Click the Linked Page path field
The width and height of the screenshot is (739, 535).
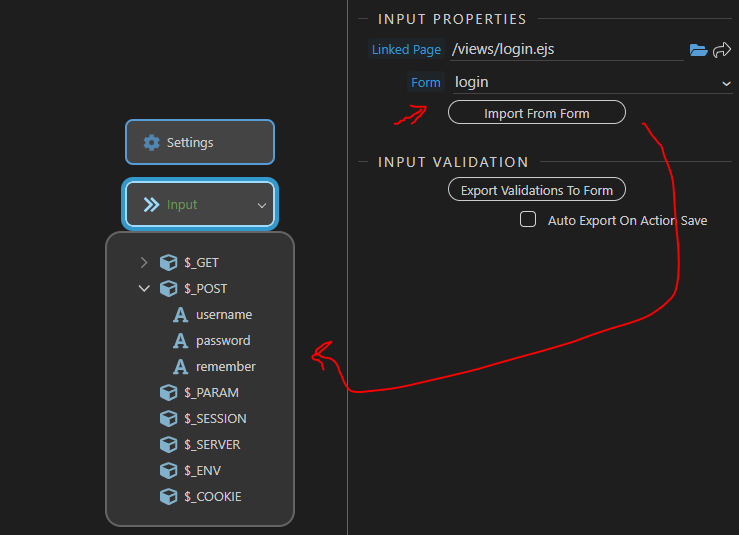(x=567, y=49)
